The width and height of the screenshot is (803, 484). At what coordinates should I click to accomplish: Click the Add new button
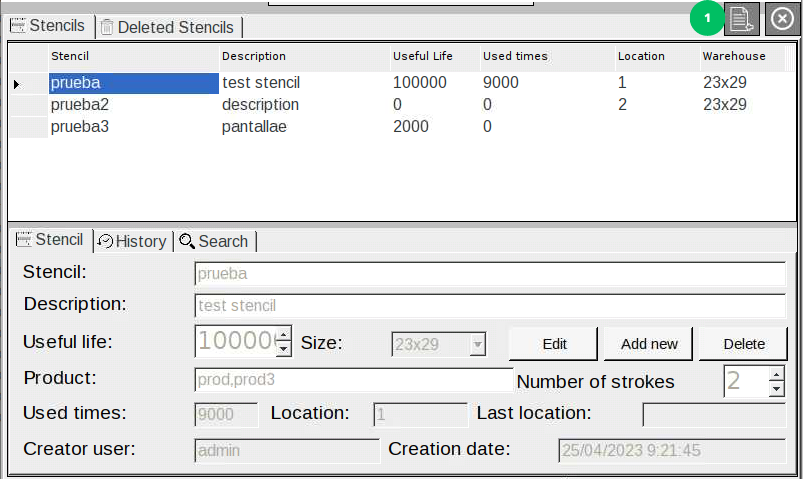[649, 344]
